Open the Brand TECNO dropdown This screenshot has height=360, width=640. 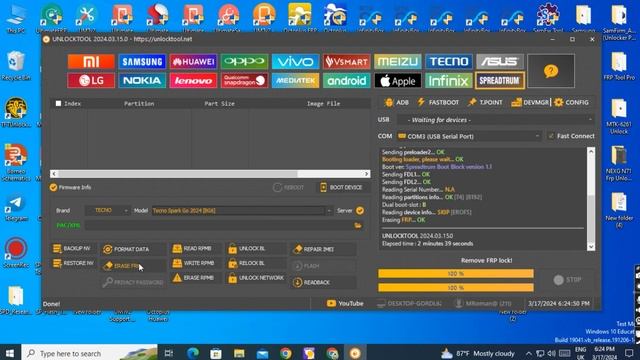coord(108,211)
